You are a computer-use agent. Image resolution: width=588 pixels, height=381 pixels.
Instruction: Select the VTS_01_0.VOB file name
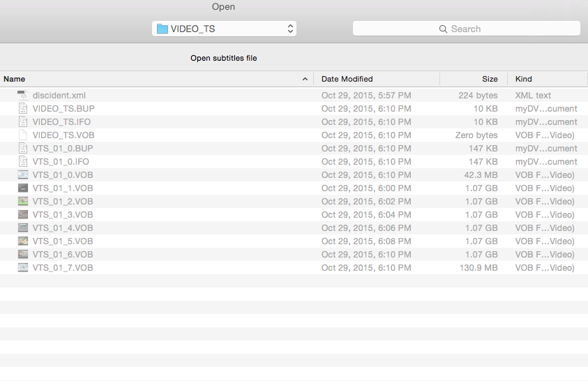[x=63, y=175]
